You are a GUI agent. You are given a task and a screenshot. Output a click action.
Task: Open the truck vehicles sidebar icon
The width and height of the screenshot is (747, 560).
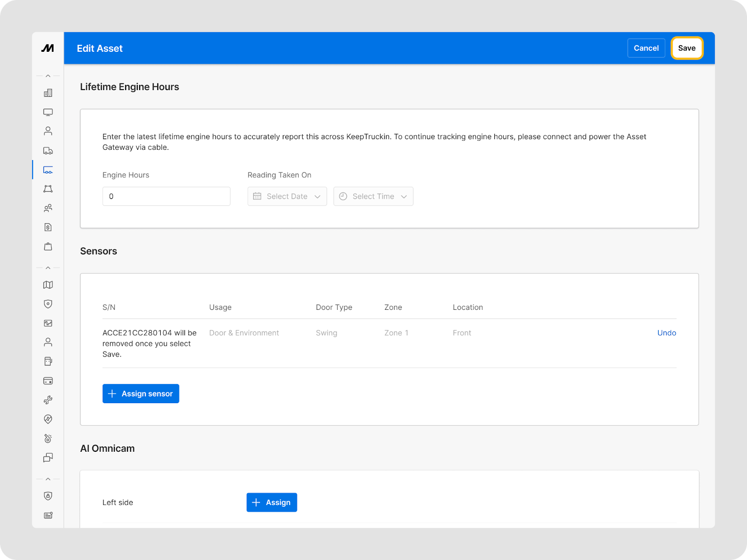[48, 151]
